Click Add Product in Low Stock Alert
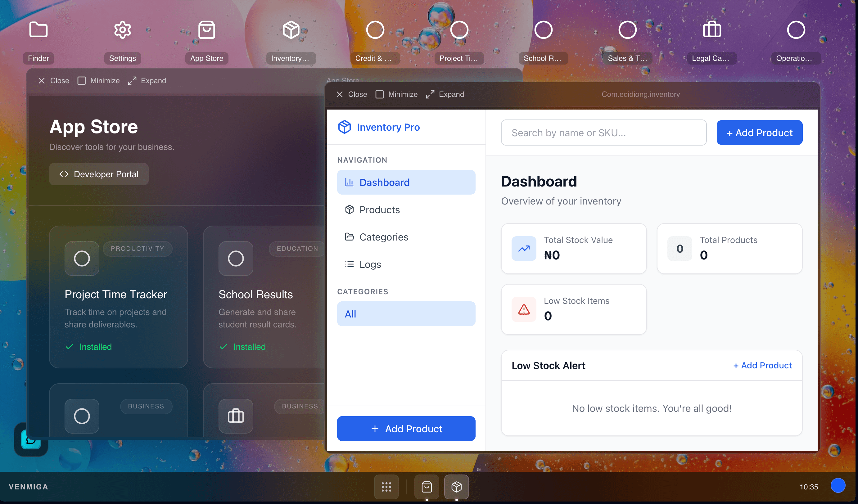 [x=762, y=365]
